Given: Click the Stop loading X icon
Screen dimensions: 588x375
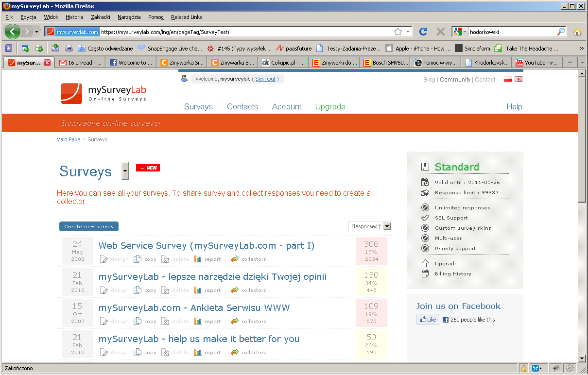Looking at the screenshot, I should [x=440, y=32].
